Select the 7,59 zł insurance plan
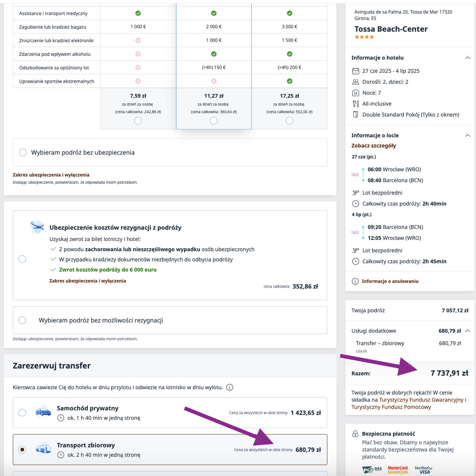The height and width of the screenshot is (476, 476). pos(138,121)
